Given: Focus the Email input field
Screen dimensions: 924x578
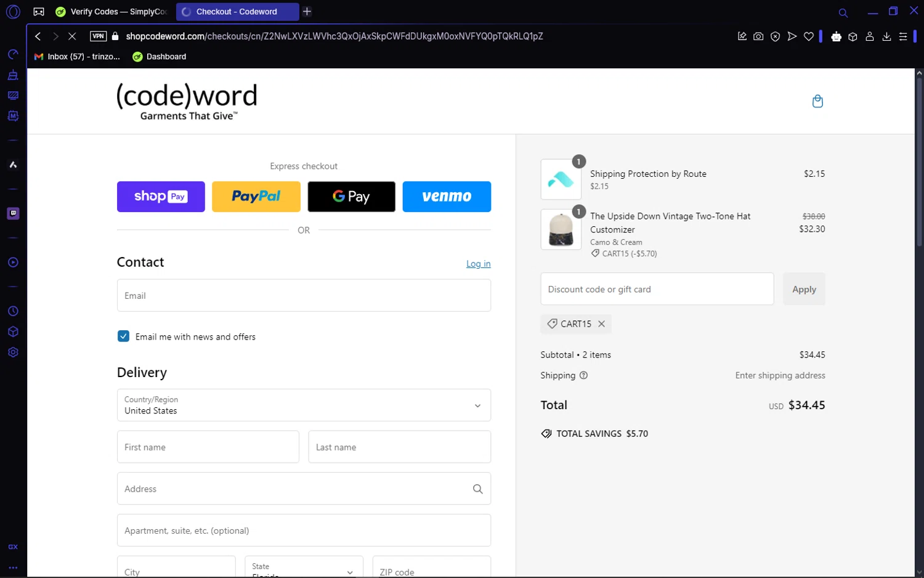Looking at the screenshot, I should tap(304, 295).
